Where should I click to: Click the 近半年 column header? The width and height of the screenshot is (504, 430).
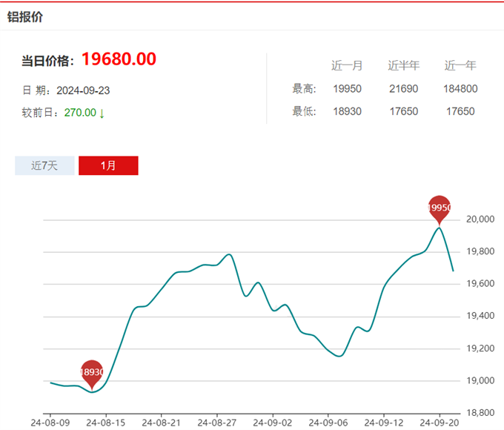[403, 66]
